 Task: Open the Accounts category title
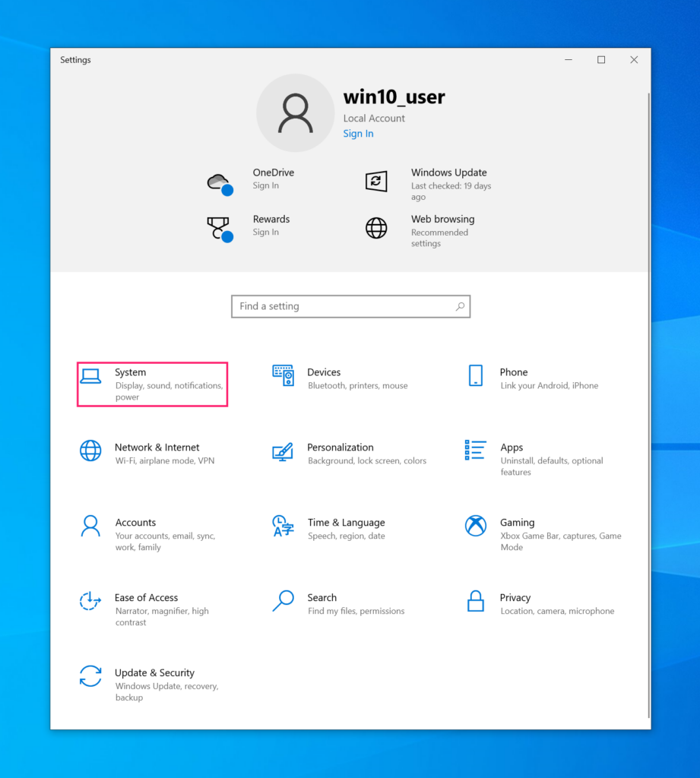pos(135,523)
